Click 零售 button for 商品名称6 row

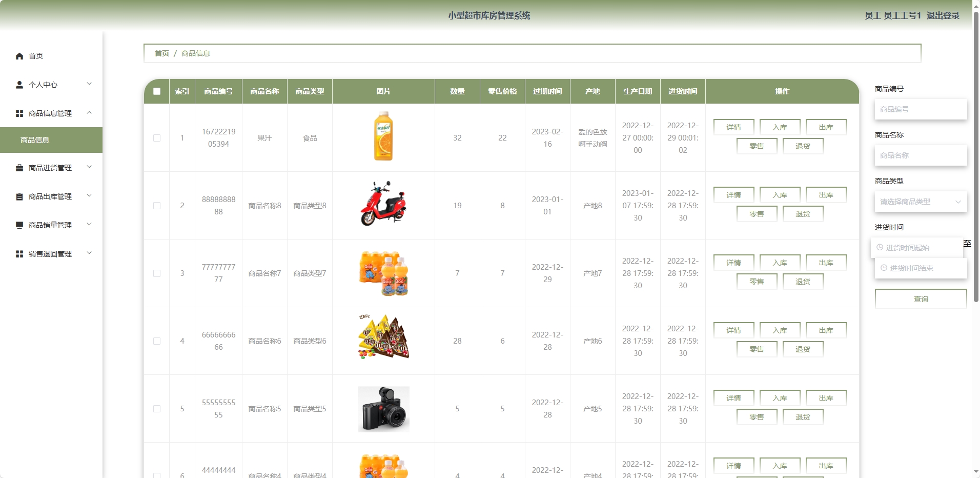[757, 349]
